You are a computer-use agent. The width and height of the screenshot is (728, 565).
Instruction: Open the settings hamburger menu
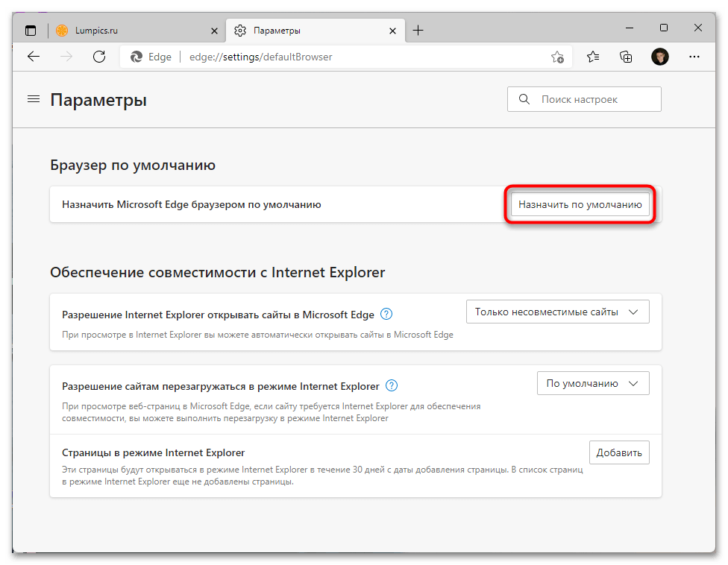click(33, 99)
